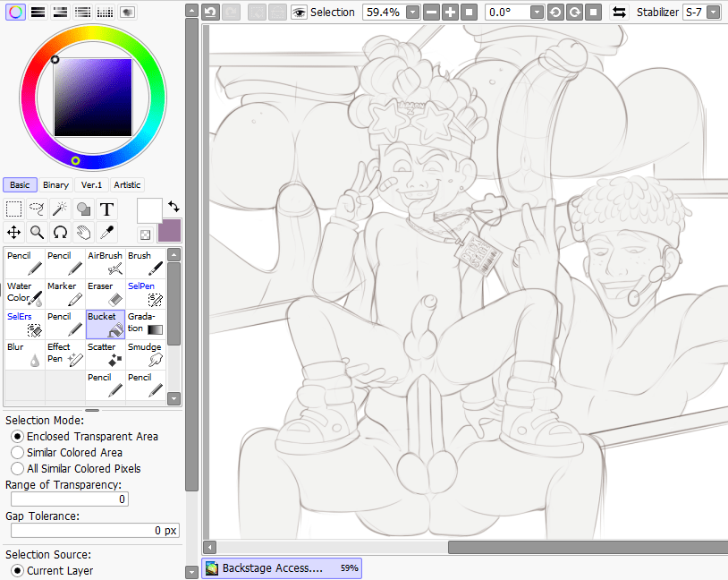The image size is (728, 580).
Task: Enable Similar Colored Area selection mode
Action: tap(18, 452)
